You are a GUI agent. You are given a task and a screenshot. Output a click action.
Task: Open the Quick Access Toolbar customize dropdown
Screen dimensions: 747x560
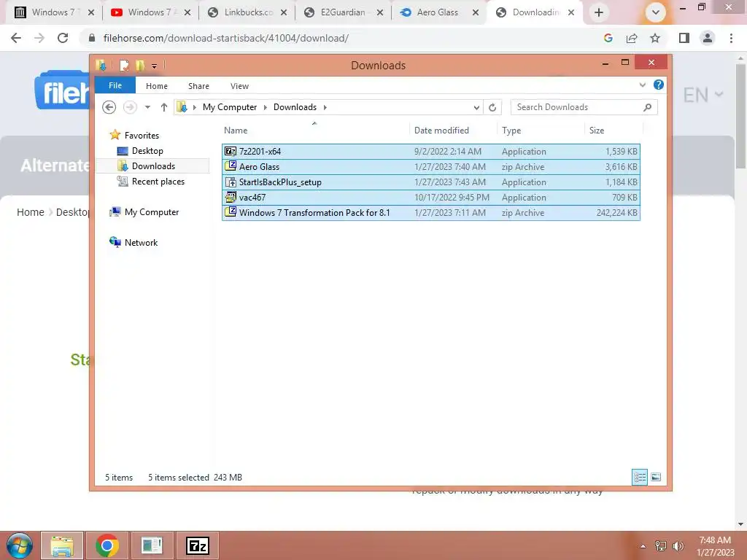[155, 66]
